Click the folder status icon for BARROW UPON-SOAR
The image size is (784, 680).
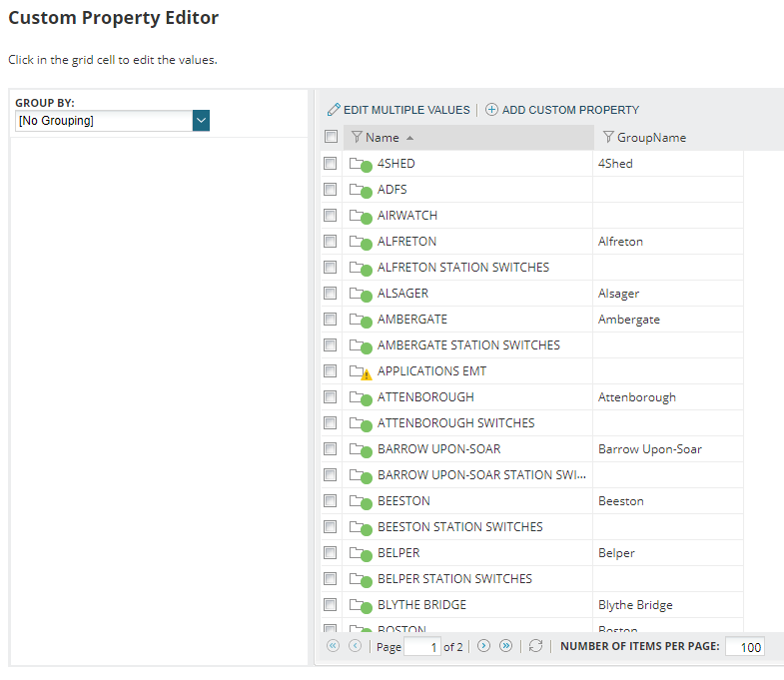tap(361, 450)
